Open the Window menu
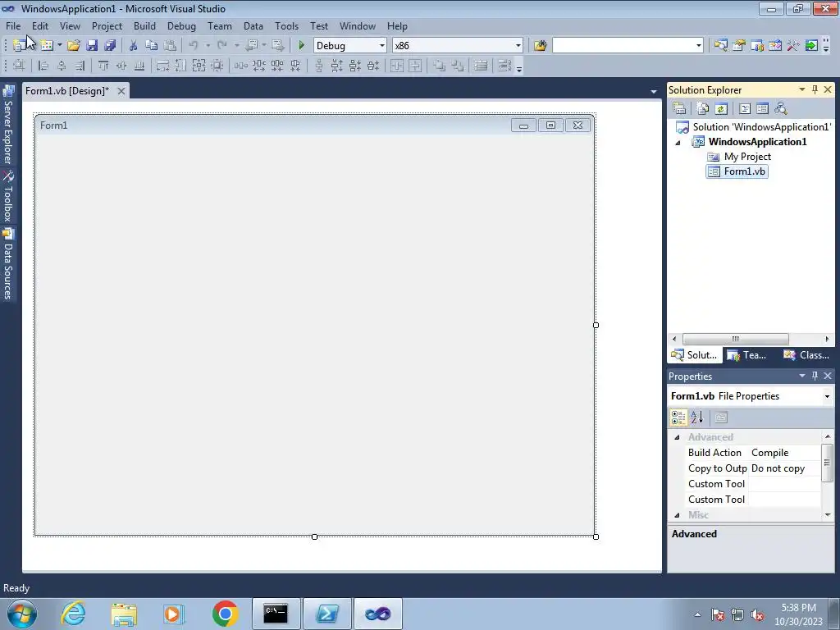The width and height of the screenshot is (840, 630). [358, 25]
